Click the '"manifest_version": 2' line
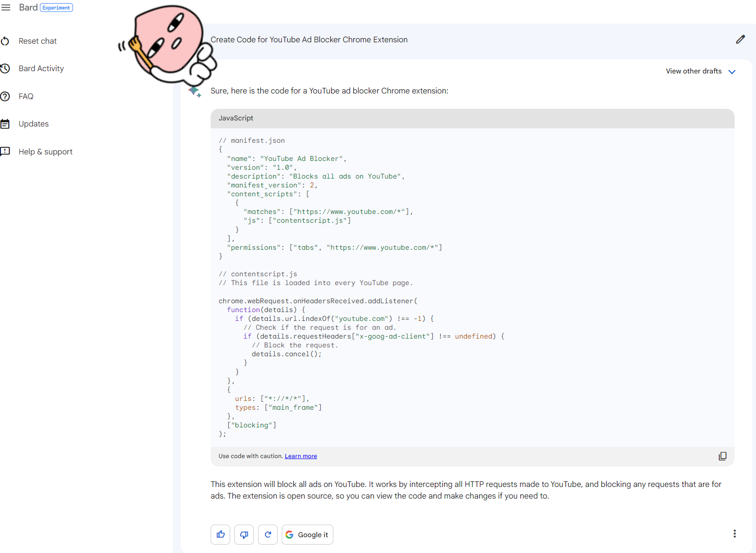756x553 pixels. [x=272, y=185]
